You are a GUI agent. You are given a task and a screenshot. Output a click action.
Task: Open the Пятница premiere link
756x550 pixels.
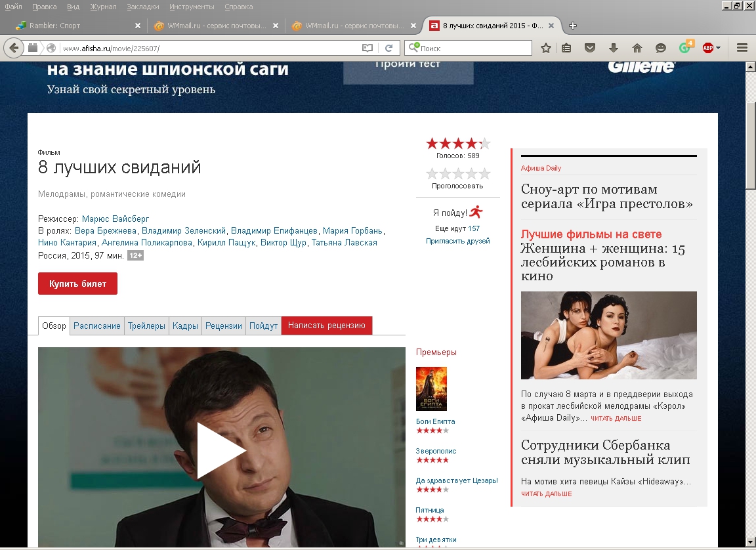tap(430, 510)
